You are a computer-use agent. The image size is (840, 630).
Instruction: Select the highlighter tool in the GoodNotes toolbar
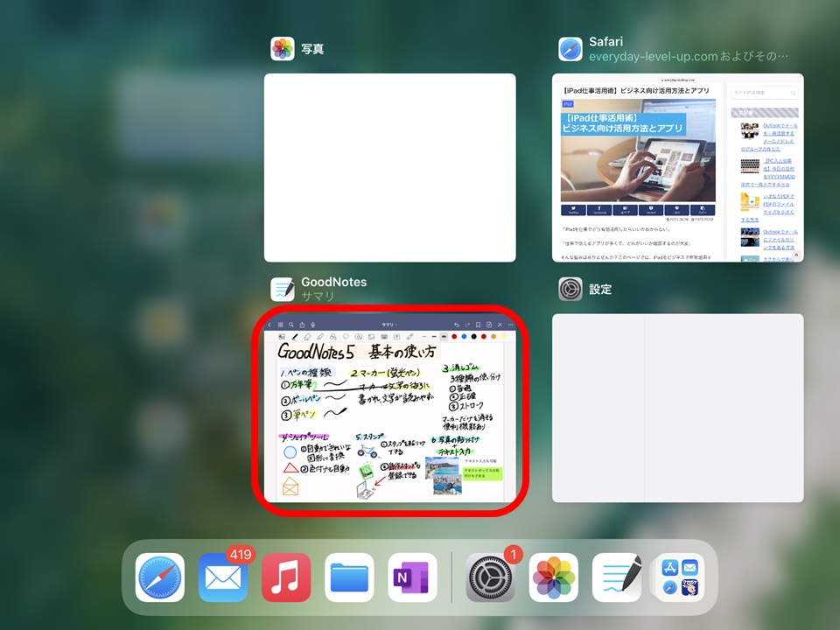(320, 337)
